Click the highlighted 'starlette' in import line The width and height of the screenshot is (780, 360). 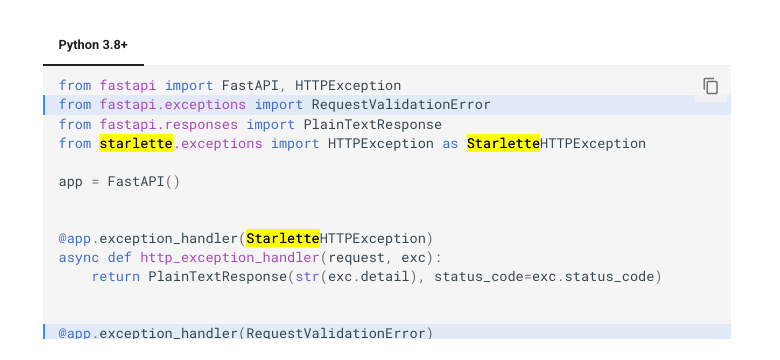pos(136,144)
